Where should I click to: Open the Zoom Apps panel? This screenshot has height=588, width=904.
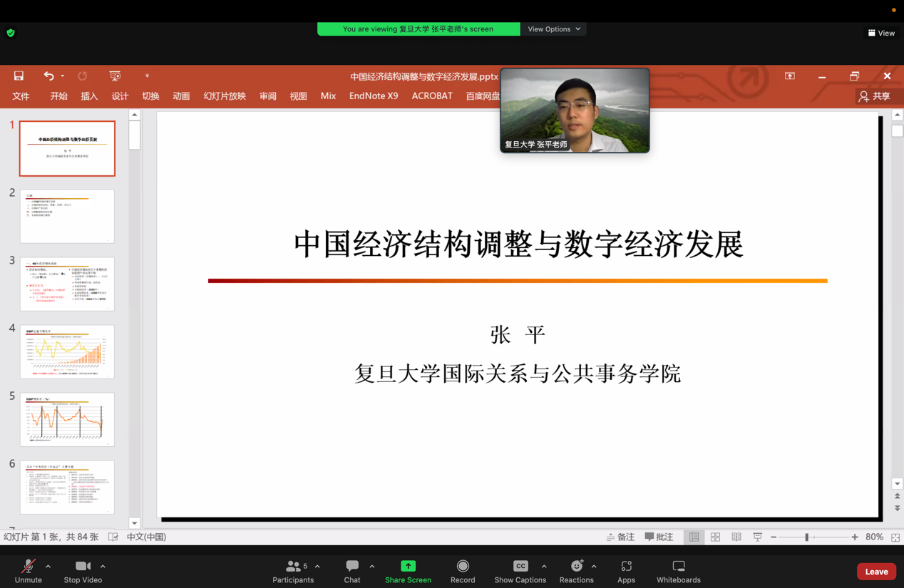[x=626, y=571]
